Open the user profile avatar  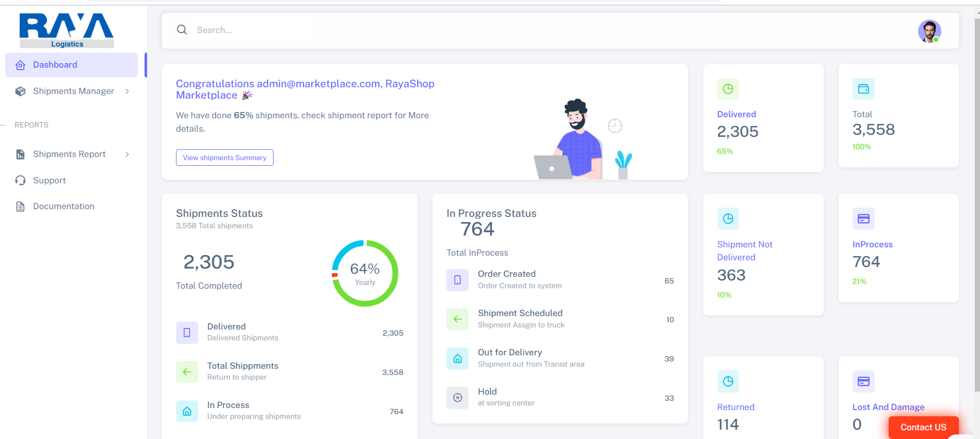(x=929, y=31)
